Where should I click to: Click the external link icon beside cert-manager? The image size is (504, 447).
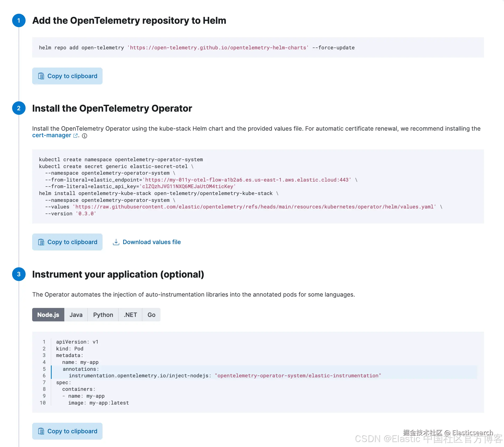coord(75,136)
